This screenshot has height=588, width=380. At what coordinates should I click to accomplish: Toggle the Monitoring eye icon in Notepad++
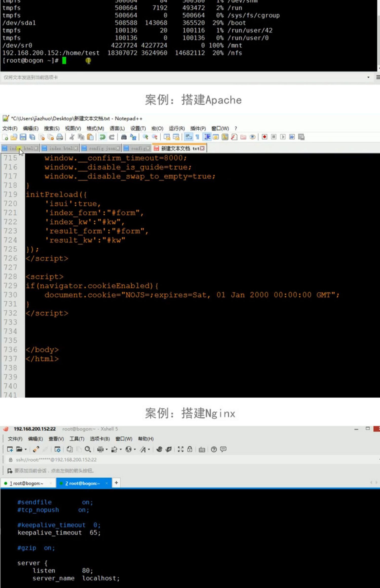252,137
